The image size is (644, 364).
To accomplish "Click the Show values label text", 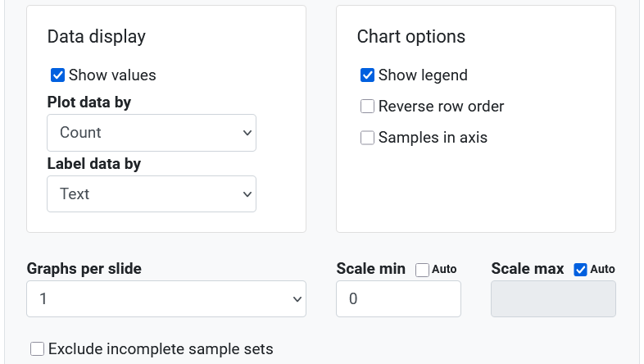I will point(112,75).
